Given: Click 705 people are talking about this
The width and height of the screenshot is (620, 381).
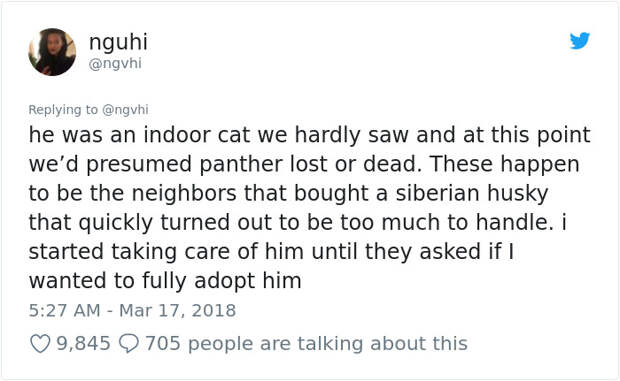Looking at the screenshot, I should 306,343.
